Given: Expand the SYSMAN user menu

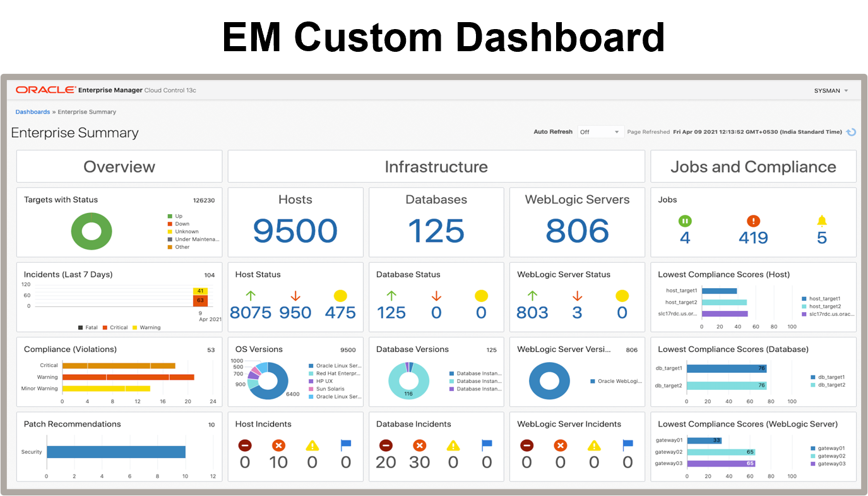Looking at the screenshot, I should pyautogui.click(x=831, y=90).
